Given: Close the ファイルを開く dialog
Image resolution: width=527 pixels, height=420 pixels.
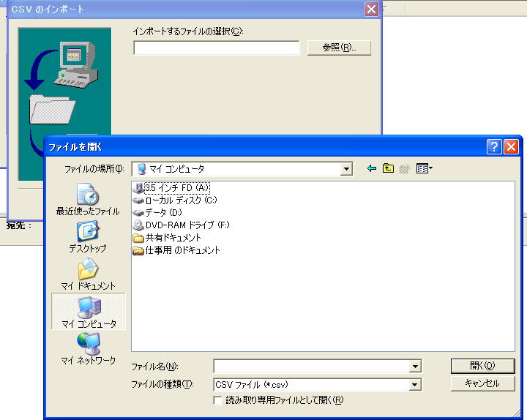Looking at the screenshot, I should coord(511,147).
